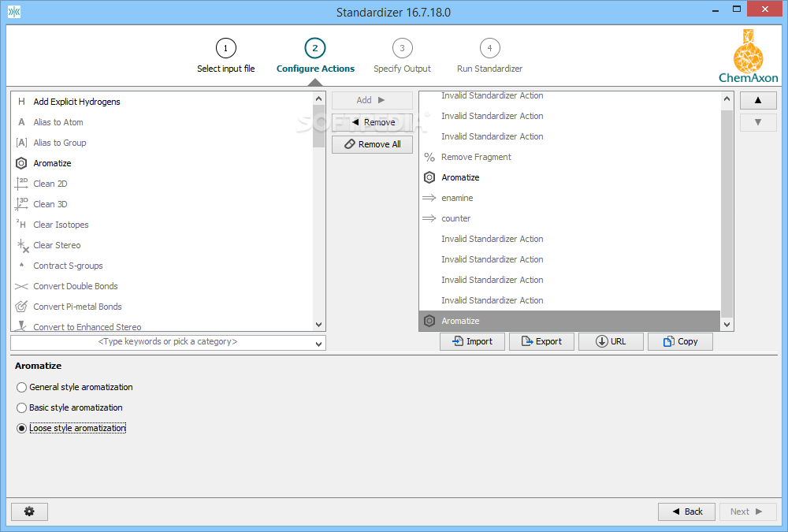
Task: Maximize the Standardizer window
Action: (x=737, y=9)
